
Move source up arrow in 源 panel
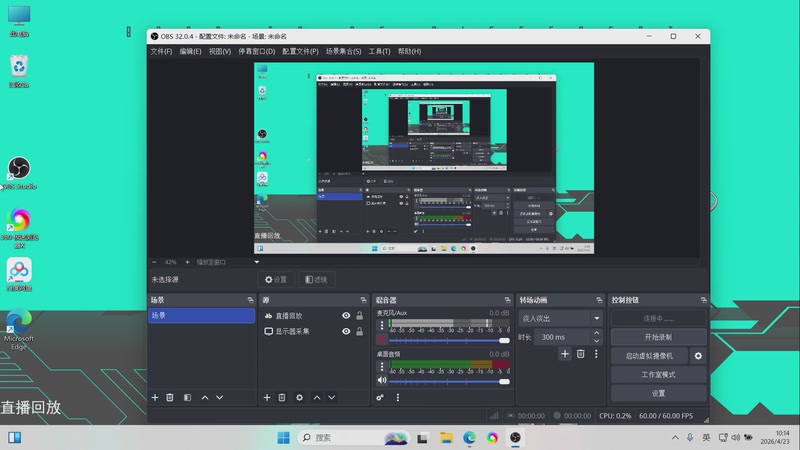pos(317,397)
